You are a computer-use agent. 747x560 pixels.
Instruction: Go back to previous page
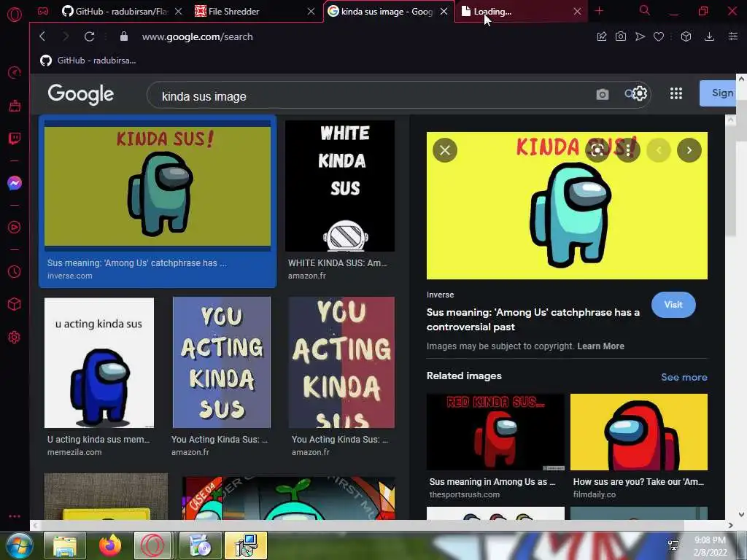coord(42,36)
